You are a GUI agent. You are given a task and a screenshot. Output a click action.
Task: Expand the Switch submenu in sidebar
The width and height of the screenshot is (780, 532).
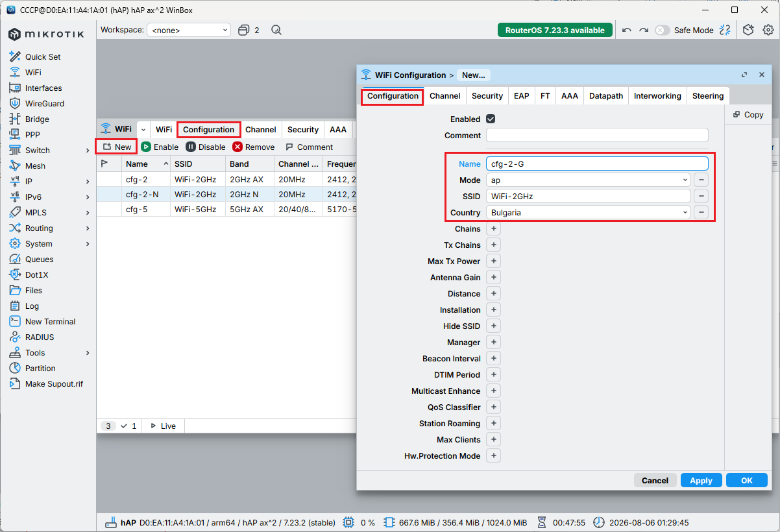point(88,150)
